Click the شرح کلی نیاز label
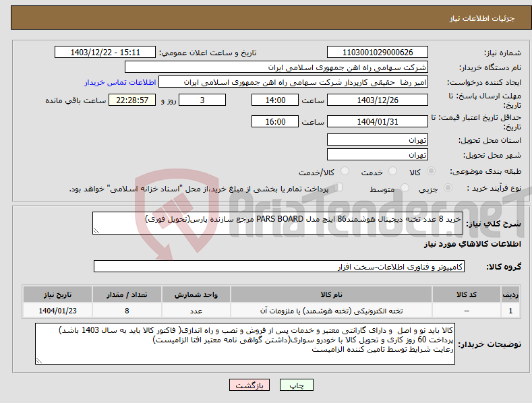Screen dimensions: 532x403 (x=494, y=224)
